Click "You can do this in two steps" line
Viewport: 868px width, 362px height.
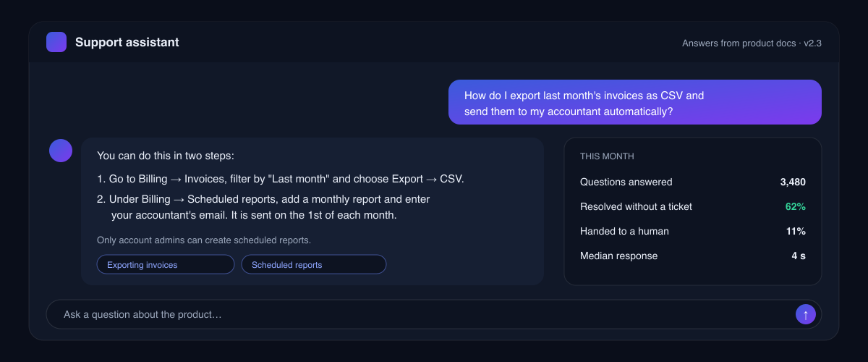166,156
